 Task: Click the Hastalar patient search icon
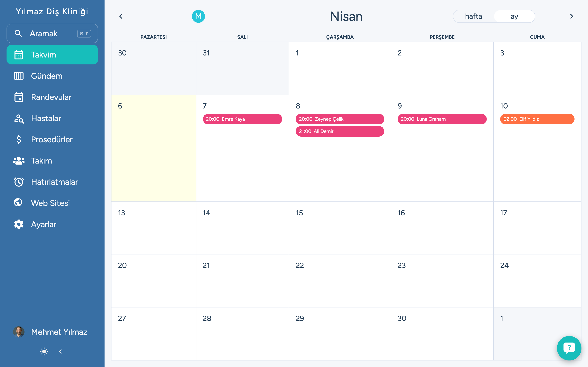(x=19, y=118)
